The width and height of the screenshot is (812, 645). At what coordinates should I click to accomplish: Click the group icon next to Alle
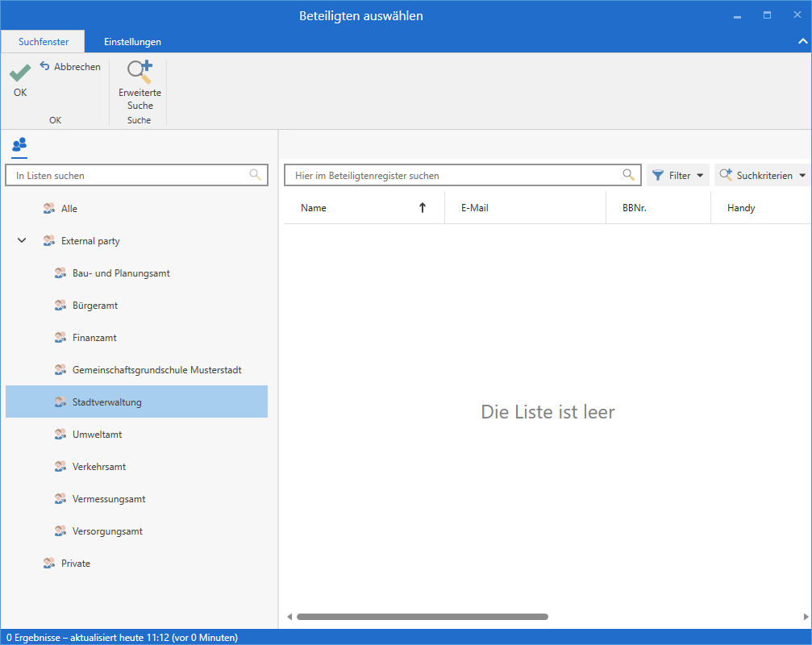[x=49, y=209]
